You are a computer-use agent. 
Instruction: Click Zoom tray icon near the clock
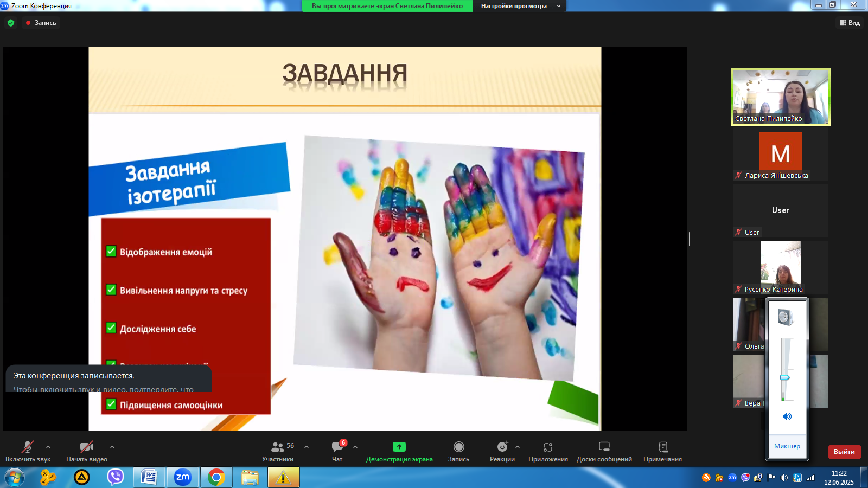[732, 478]
